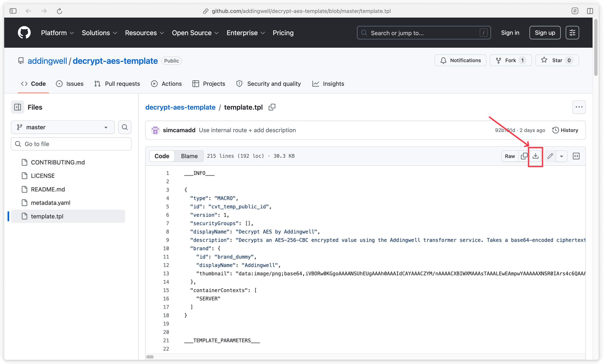Switch to the Blame view toggle
Viewport: 603px width, 364px height.
(x=189, y=156)
